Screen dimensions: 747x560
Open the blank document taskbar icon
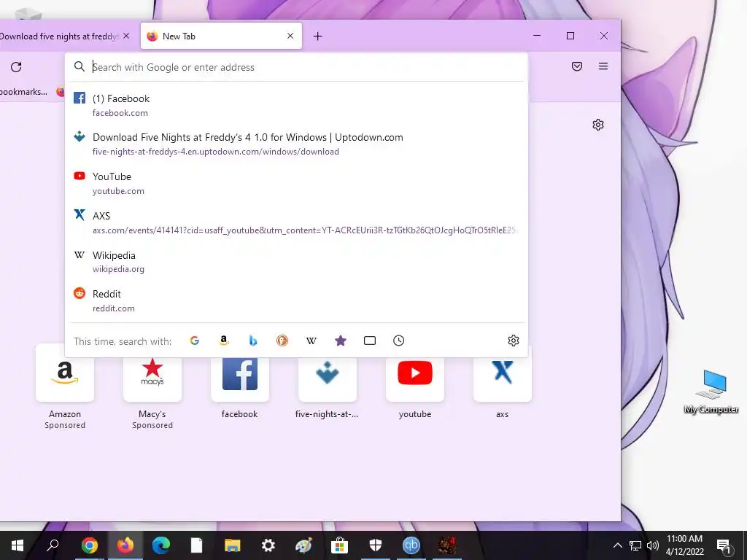coord(197,545)
